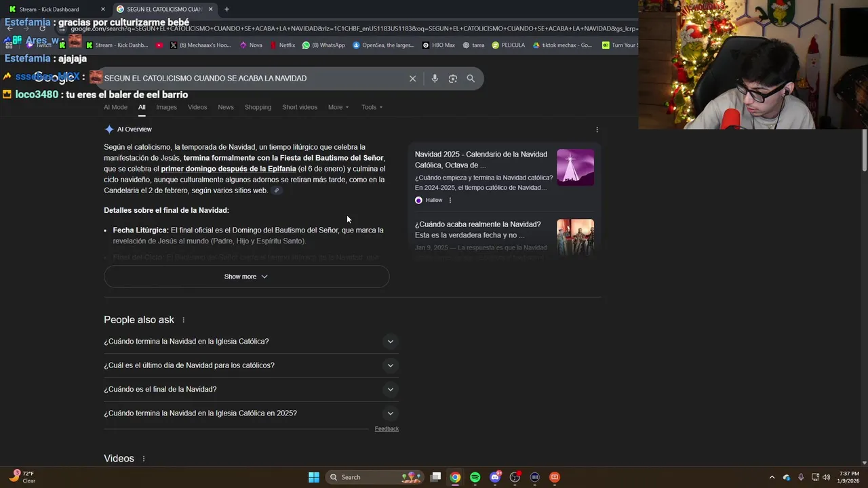Open Discord from the taskbar
The width and height of the screenshot is (868, 488).
(x=495, y=477)
